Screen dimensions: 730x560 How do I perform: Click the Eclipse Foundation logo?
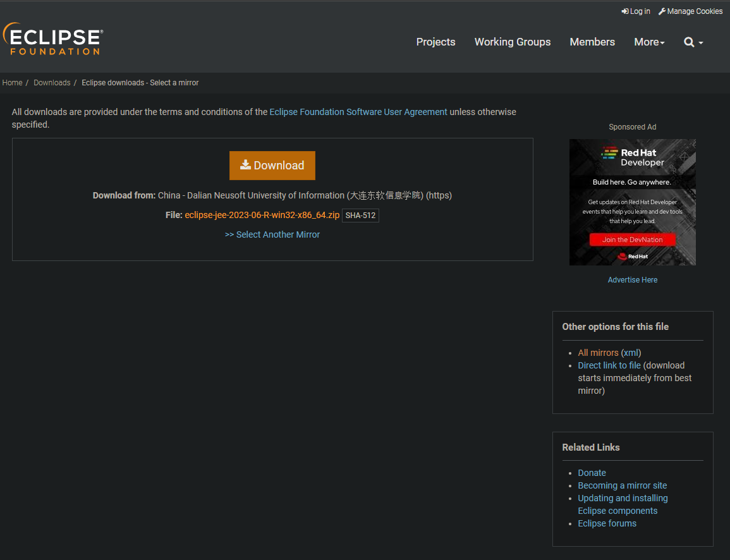[53, 39]
